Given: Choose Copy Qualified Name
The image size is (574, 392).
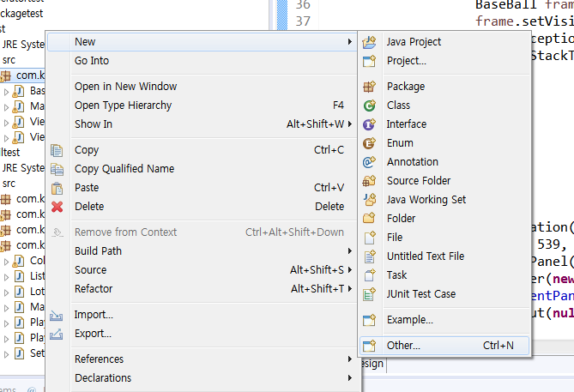Looking at the screenshot, I should tap(202, 169).
